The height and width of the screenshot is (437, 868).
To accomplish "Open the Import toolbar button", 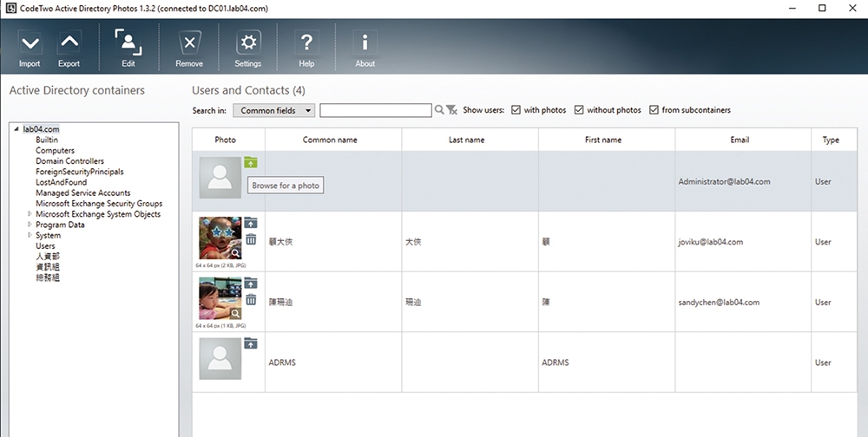I will click(x=30, y=49).
